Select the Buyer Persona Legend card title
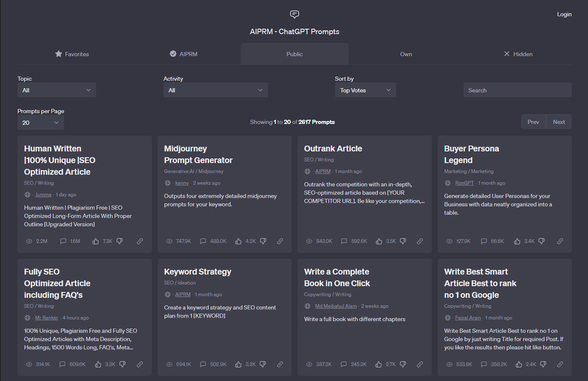This screenshot has width=588, height=381. (471, 154)
